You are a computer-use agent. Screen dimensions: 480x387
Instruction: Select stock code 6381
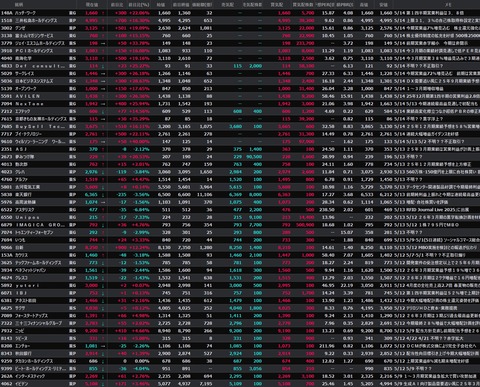(x=6, y=301)
